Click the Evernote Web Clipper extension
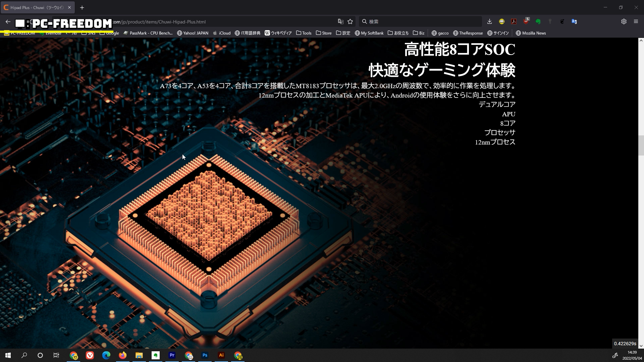Screen dimensions: 644x362 (538, 21)
